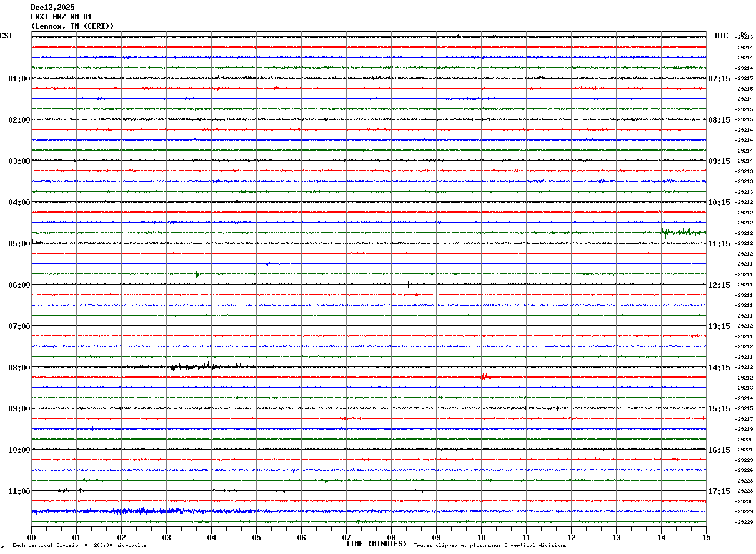Click minute tick label 00 on time axis
The image size is (756, 554).
(31, 537)
